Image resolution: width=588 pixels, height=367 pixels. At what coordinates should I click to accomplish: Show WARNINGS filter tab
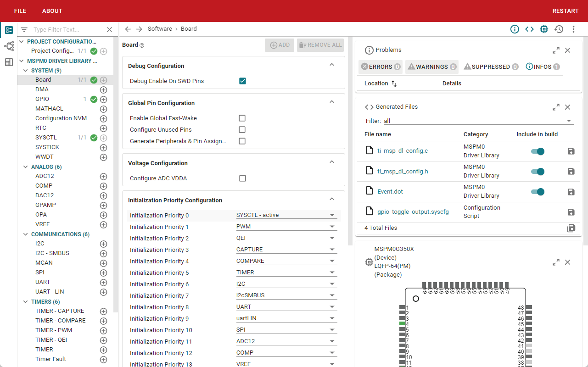click(432, 67)
